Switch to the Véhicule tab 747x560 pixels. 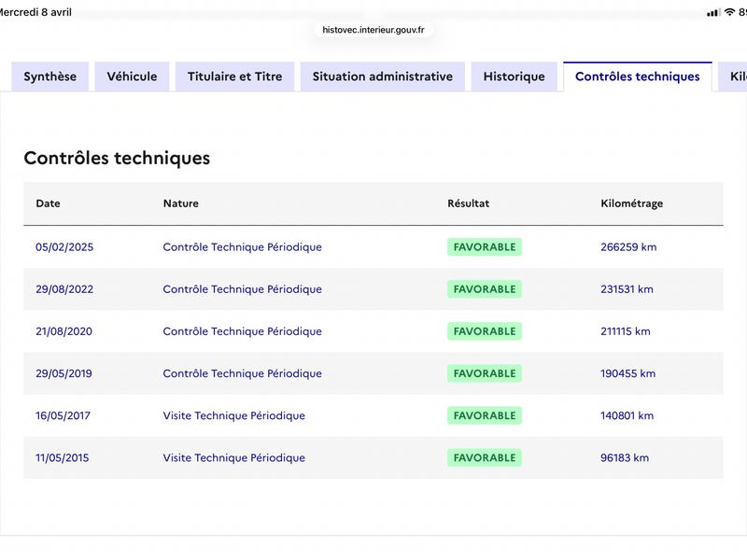pyautogui.click(x=132, y=77)
